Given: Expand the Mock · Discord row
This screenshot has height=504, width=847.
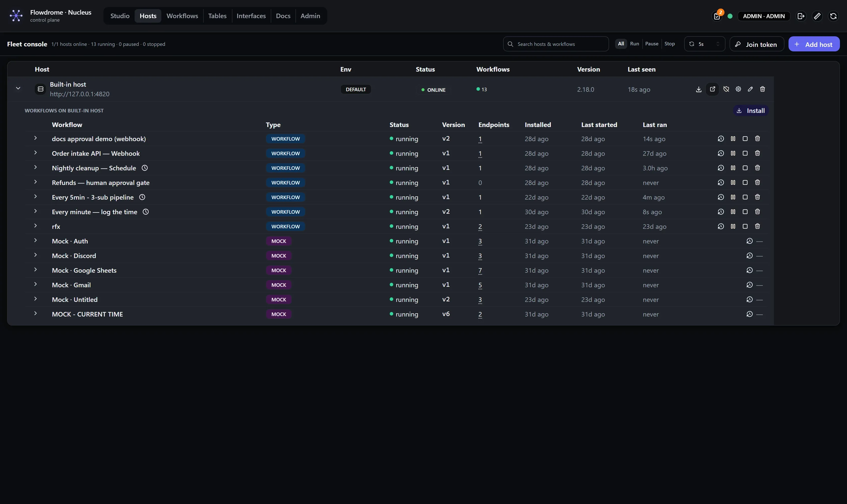Looking at the screenshot, I should 35,255.
